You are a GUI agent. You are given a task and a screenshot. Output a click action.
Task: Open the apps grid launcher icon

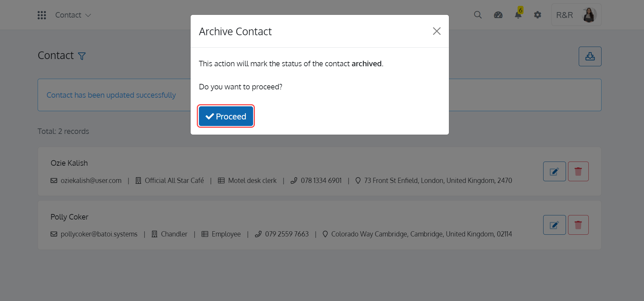[x=42, y=15]
